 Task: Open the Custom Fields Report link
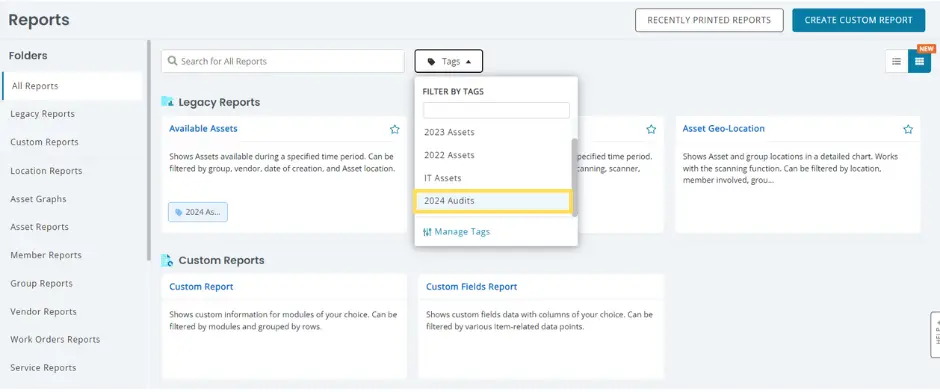coord(472,287)
